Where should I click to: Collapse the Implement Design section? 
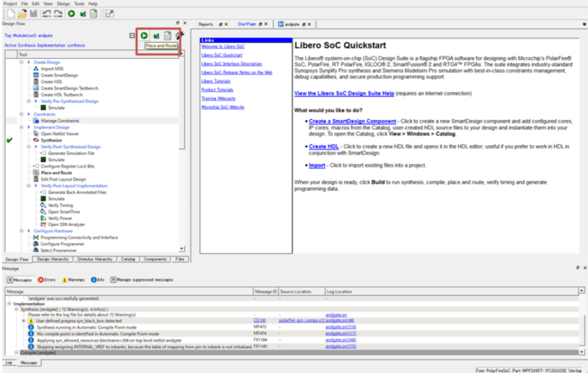pyautogui.click(x=22, y=127)
